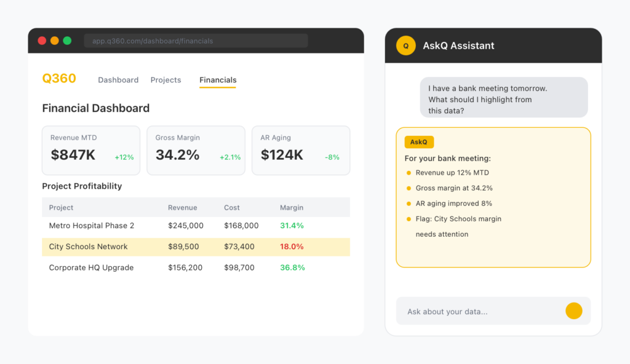
Task: Click the browser address bar URL
Action: point(196,41)
